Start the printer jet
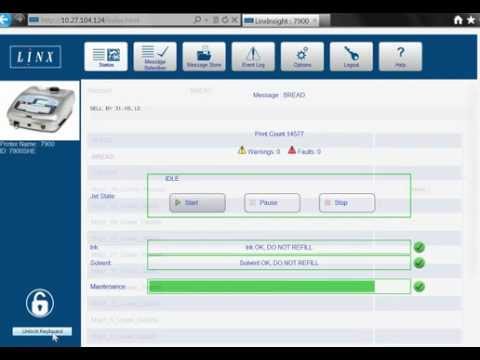 (197, 203)
